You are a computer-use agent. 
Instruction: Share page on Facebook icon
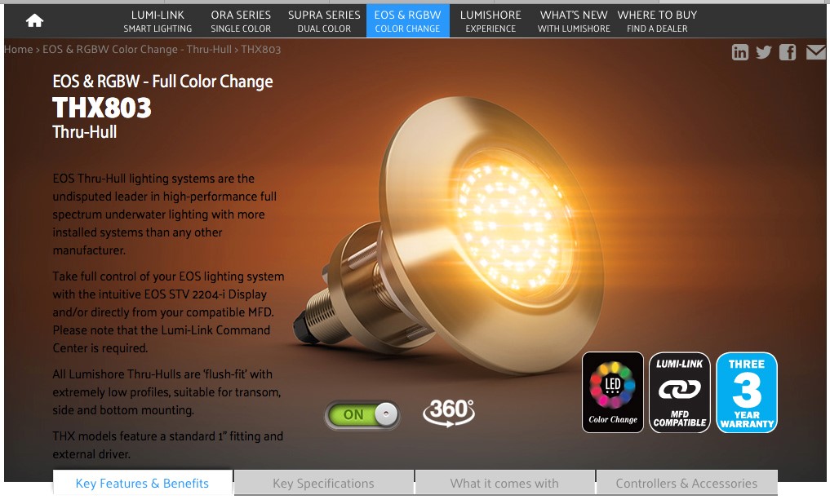click(x=788, y=52)
